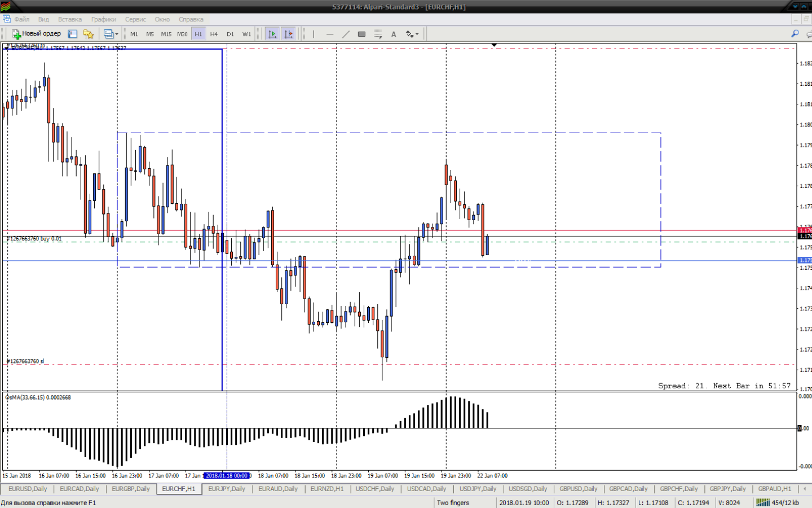Switch to the GBPCAD,Daily chart tab

629,489
